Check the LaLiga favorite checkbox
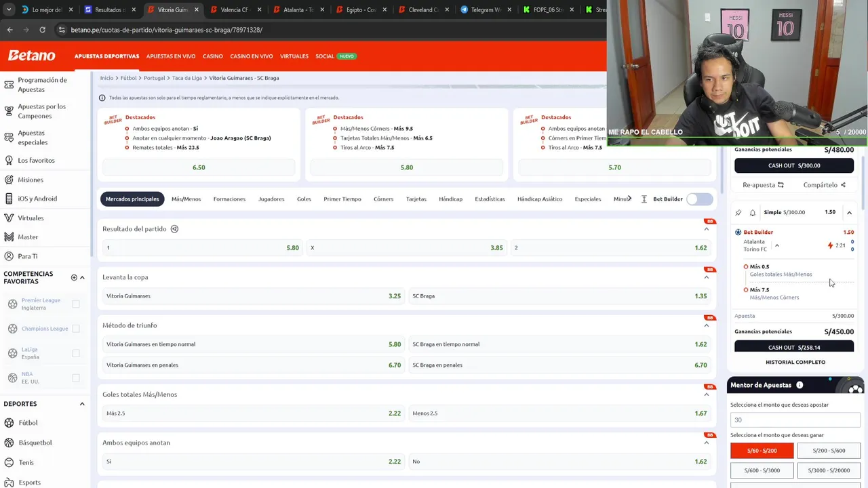Viewport: 868px width, 488px height. coord(76,353)
